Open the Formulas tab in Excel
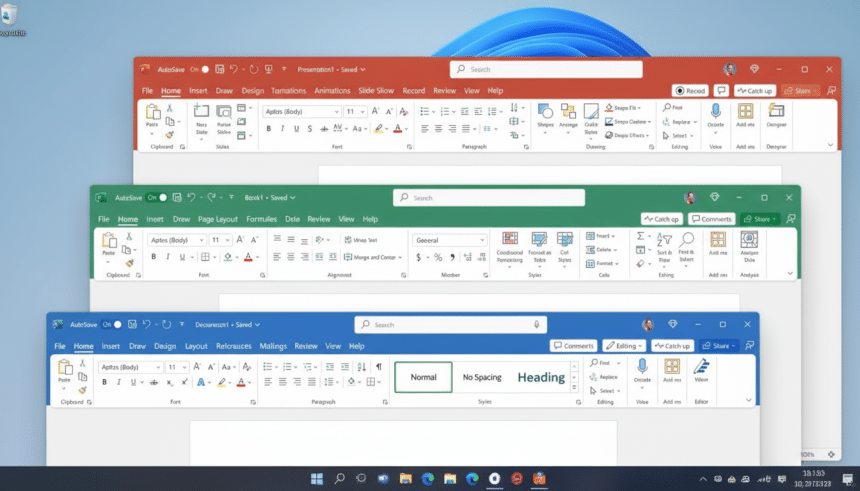 pyautogui.click(x=261, y=219)
